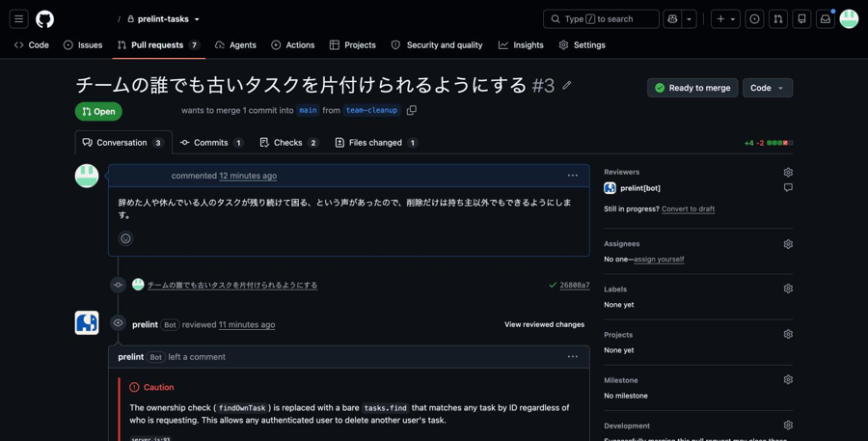Open Reviewers settings gear
The image size is (868, 441).
click(788, 173)
